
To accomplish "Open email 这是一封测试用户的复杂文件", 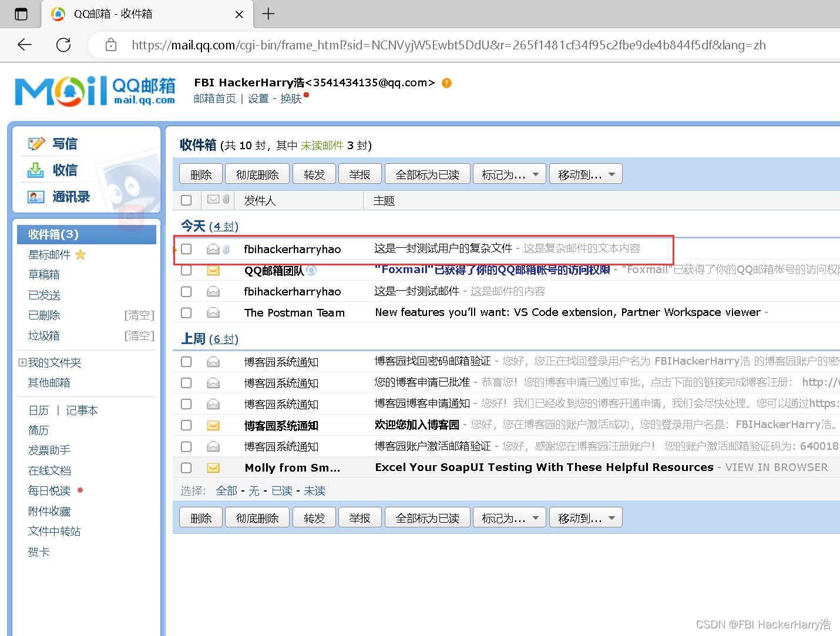I will (443, 248).
